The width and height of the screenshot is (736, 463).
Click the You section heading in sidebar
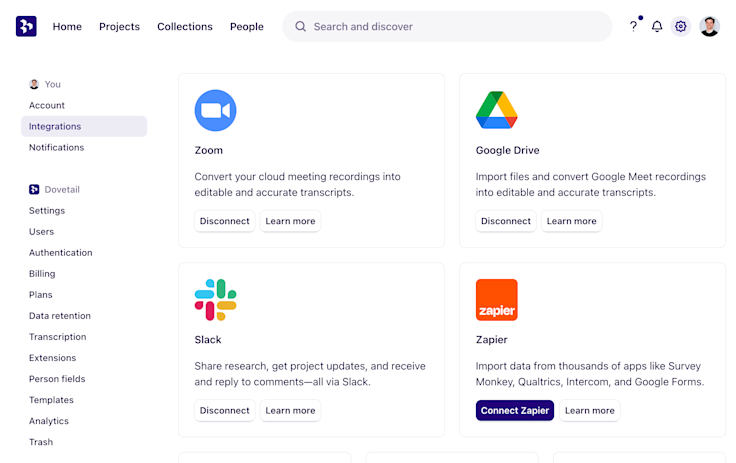[x=53, y=84]
